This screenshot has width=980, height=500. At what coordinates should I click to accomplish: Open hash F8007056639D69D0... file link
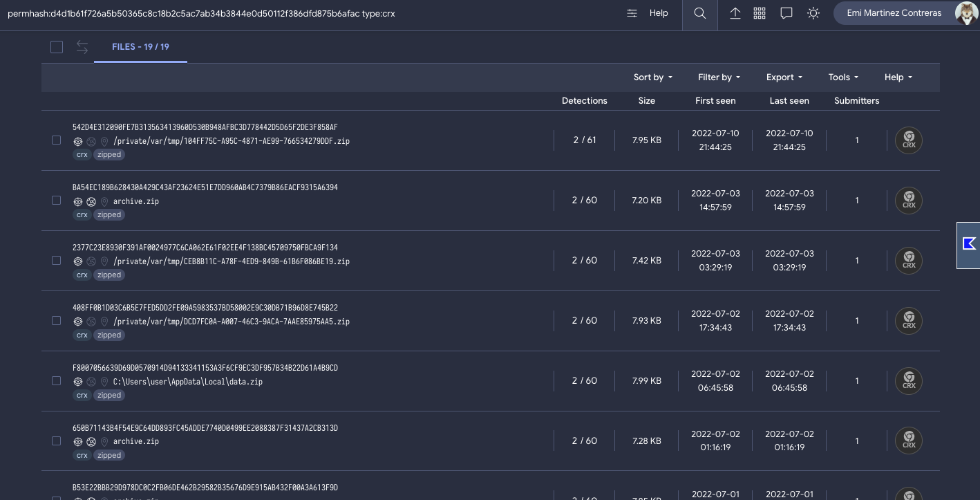(x=205, y=368)
